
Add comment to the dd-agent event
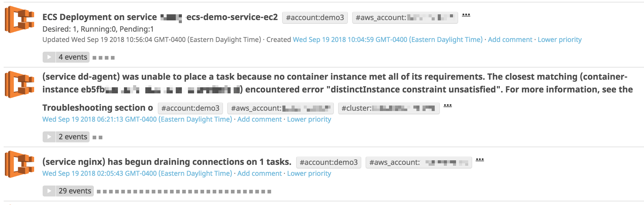click(x=260, y=120)
